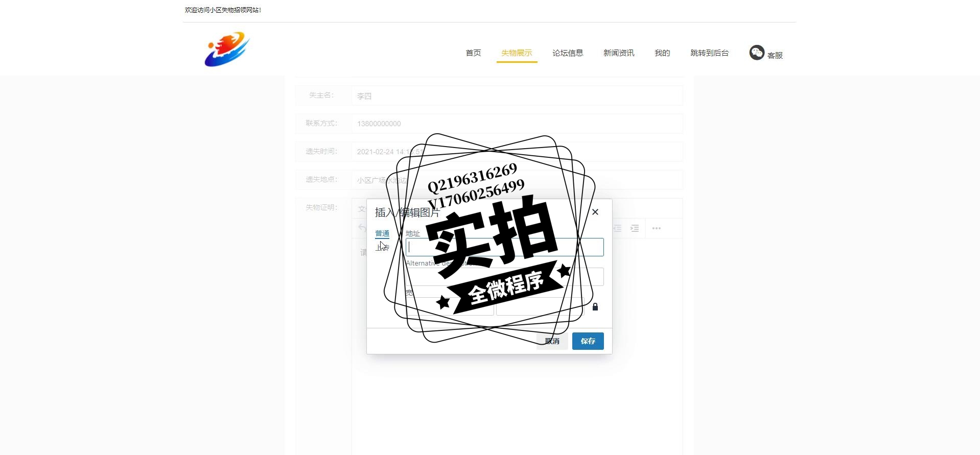Switch to the 上传 tab
Image resolution: width=980 pixels, height=455 pixels.
pos(382,248)
